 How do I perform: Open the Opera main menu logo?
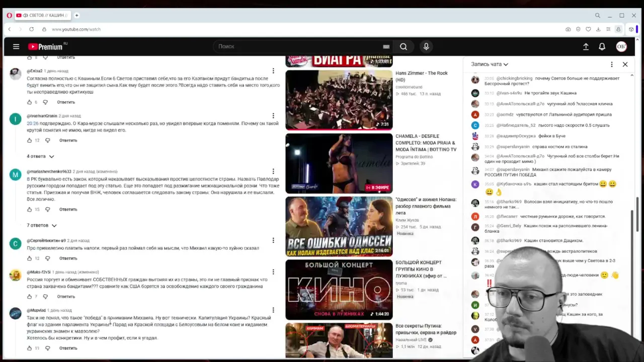tap(9, 16)
